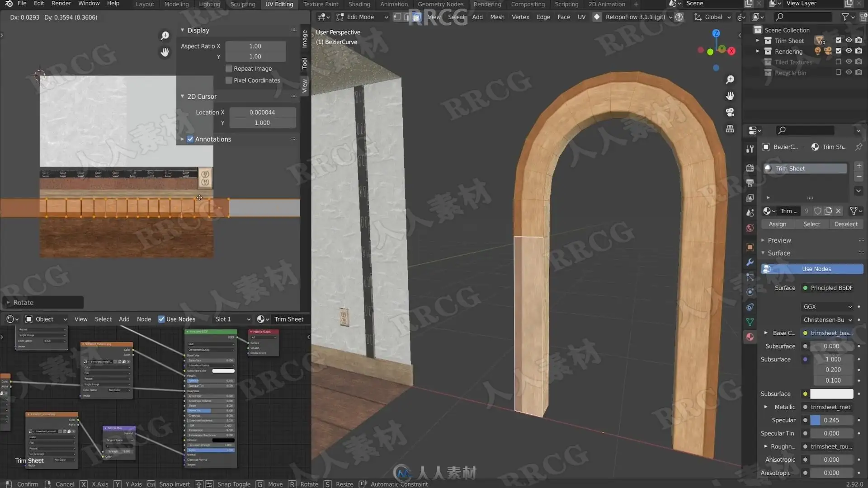This screenshot has width=868, height=488.
Task: Open Modifier properties wrench tab
Action: pyautogui.click(x=750, y=262)
